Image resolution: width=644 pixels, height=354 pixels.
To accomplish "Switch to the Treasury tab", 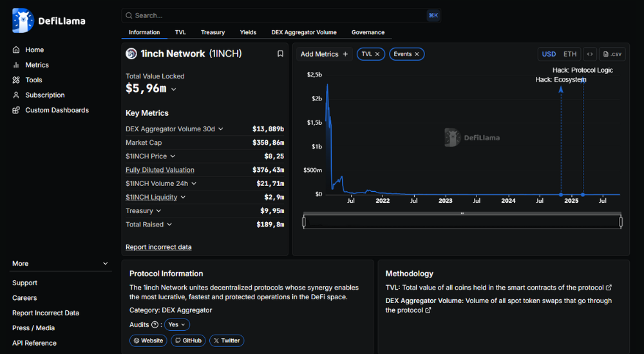I will pyautogui.click(x=213, y=32).
